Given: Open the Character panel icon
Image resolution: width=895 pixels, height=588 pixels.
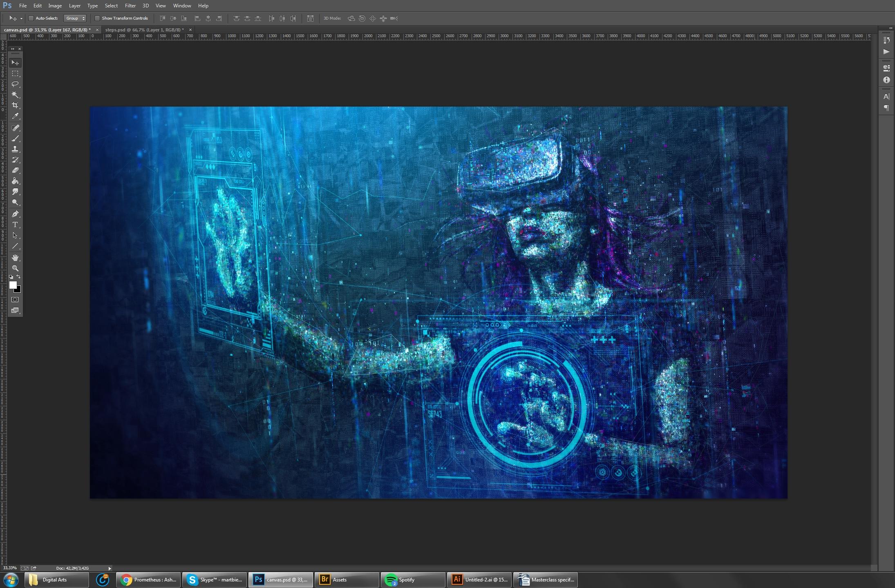Looking at the screenshot, I should (x=886, y=97).
